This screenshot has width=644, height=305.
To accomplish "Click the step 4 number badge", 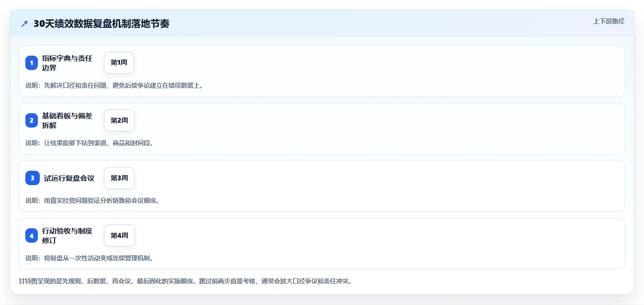I will click(x=32, y=235).
